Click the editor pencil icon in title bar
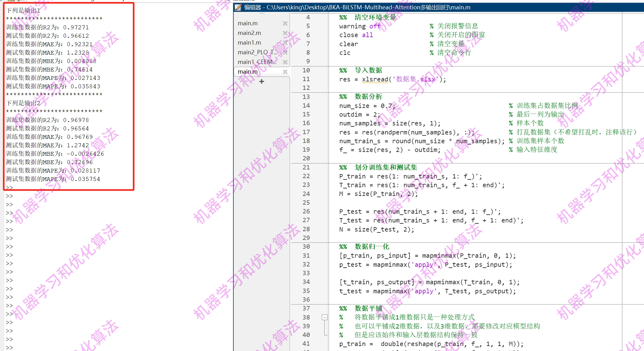The height and width of the screenshot is (351, 644). (x=238, y=7)
